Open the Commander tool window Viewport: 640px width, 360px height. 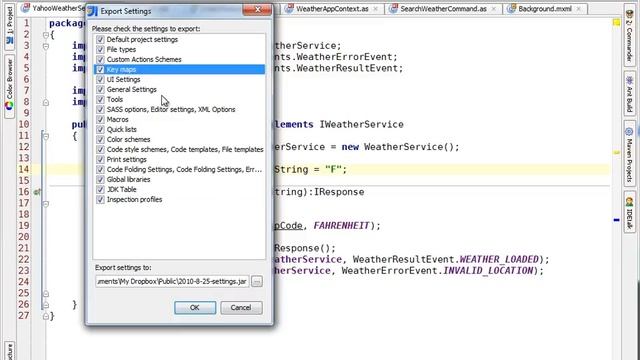click(x=629, y=36)
